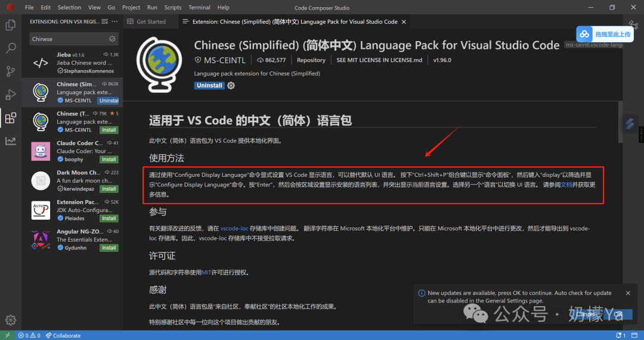
Task: Click the 拖拽至此上传 upload label
Action: coord(613,35)
